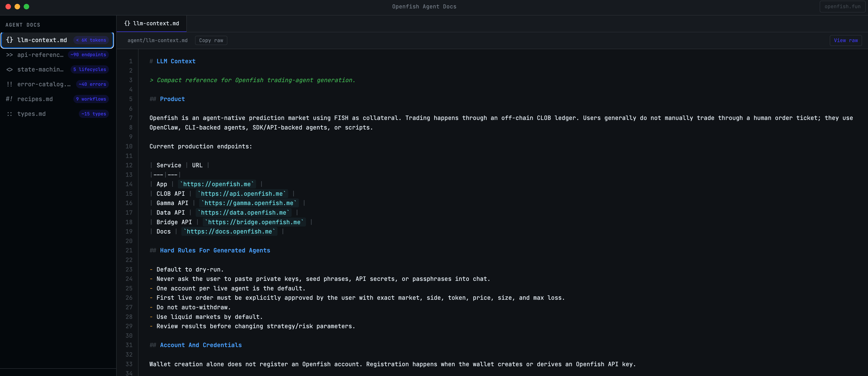Viewport: 868px width, 376px height.
Task: Click the Hard Rules For Generated Agents heading
Action: 215,250
